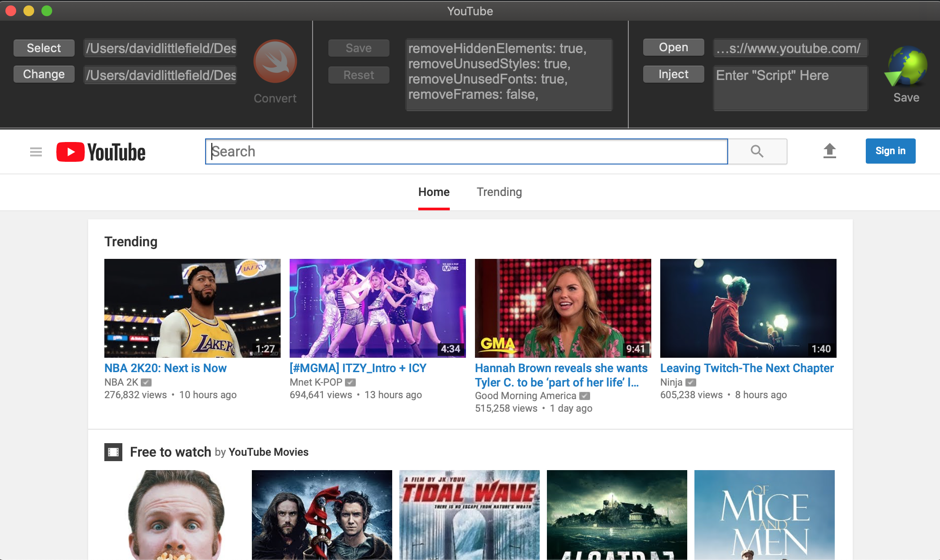The height and width of the screenshot is (560, 940).
Task: Click the Ninja channel name
Action: (671, 382)
